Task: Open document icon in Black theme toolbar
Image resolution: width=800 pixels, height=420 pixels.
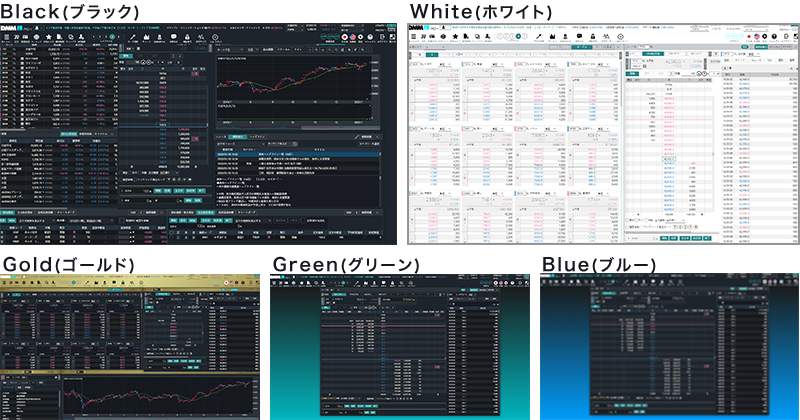Action: (59, 37)
